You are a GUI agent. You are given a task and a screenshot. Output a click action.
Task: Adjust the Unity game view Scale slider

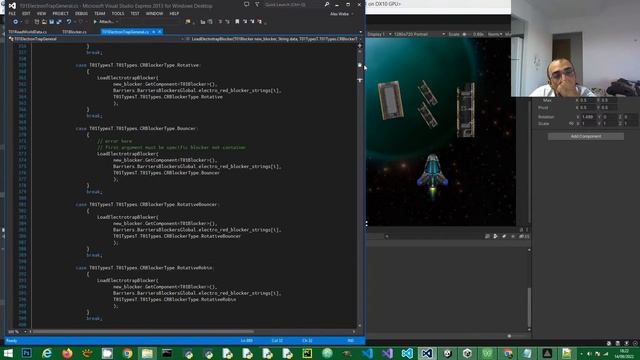[465, 34]
